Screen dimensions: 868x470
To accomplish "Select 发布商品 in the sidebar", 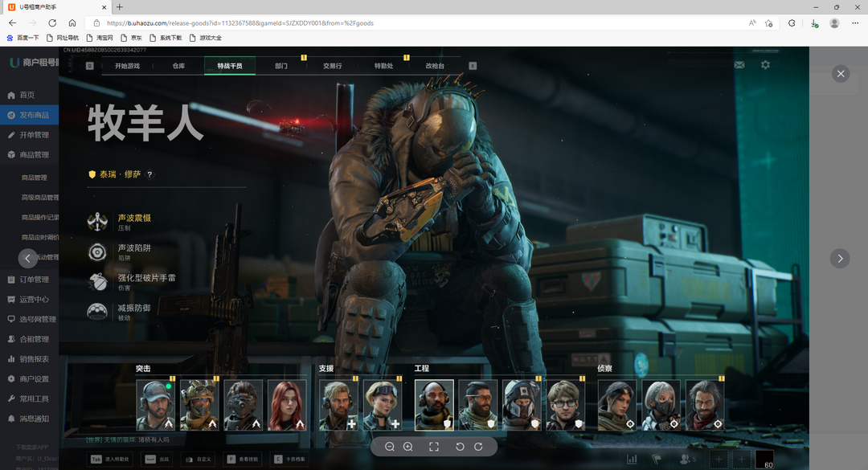I will 30,115.
